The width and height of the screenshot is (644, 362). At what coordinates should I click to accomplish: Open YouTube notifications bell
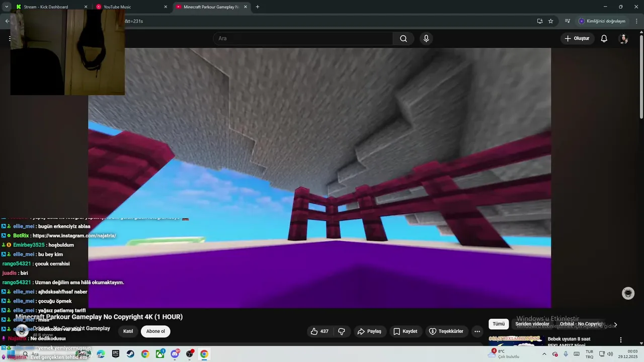pyautogui.click(x=604, y=39)
